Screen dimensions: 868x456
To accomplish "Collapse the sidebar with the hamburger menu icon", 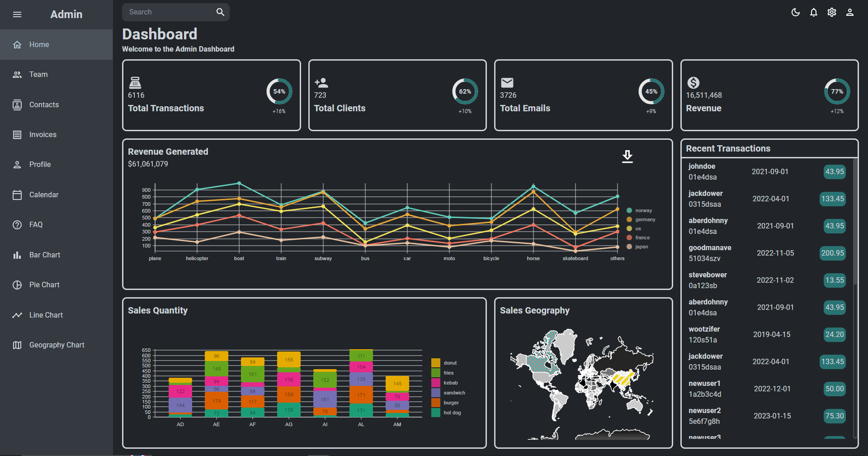I will (17, 14).
